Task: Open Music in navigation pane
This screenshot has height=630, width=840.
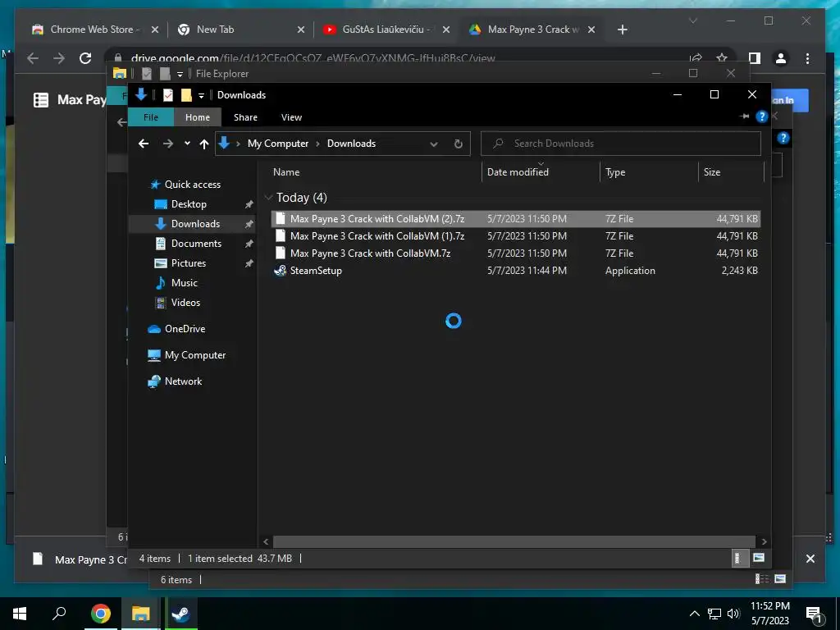Action: (185, 283)
